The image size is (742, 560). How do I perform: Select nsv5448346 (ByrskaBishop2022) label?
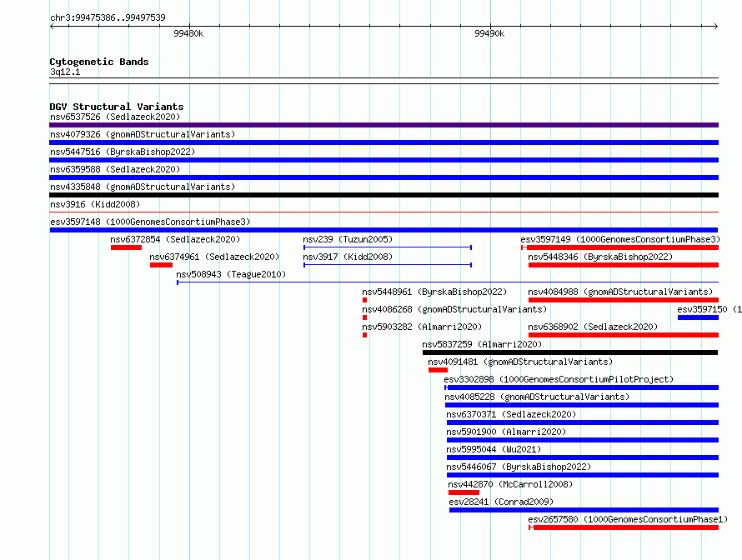[600, 257]
